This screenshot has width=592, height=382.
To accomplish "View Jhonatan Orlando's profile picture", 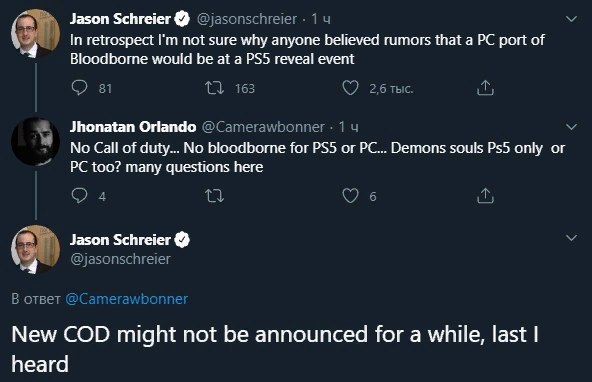I will click(x=35, y=142).
